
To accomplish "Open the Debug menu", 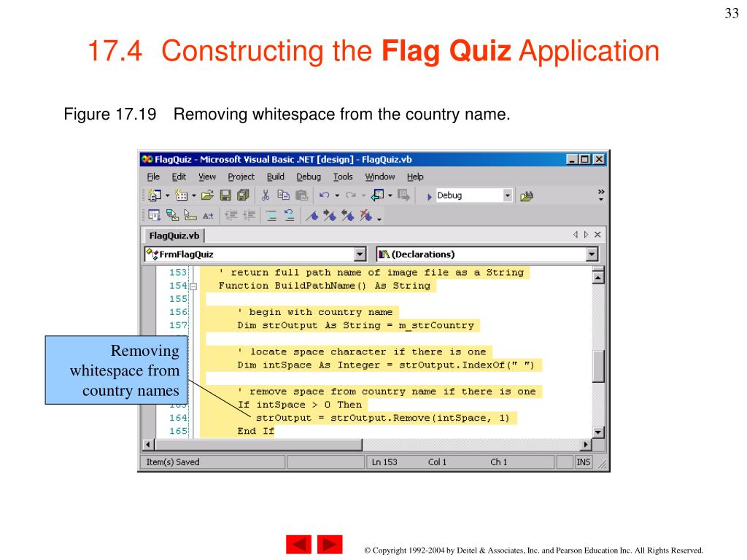I will (x=309, y=176).
